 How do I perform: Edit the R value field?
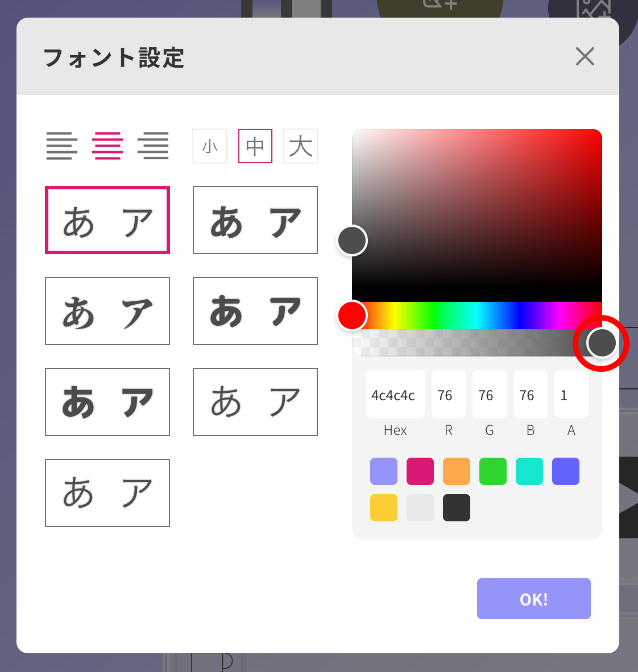tap(449, 395)
